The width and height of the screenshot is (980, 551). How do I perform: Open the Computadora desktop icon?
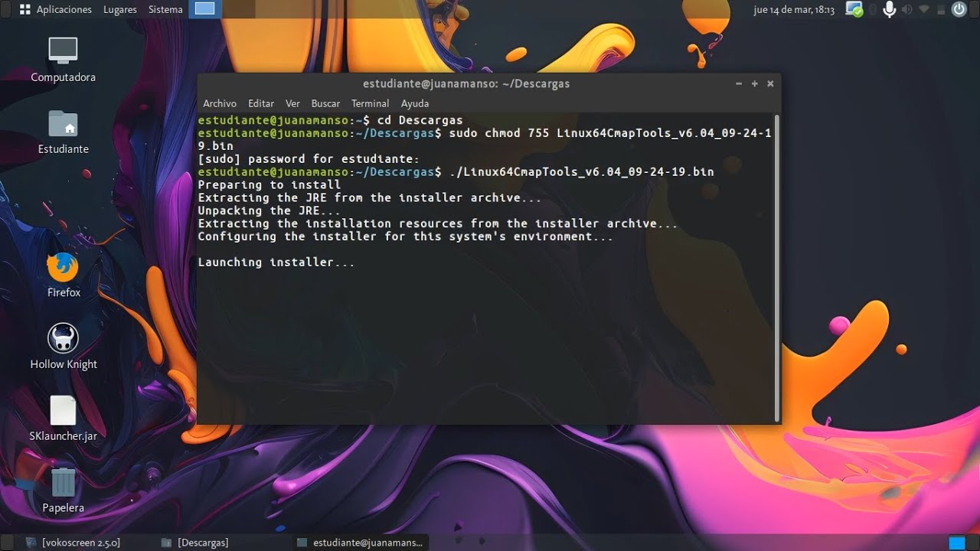click(x=63, y=51)
